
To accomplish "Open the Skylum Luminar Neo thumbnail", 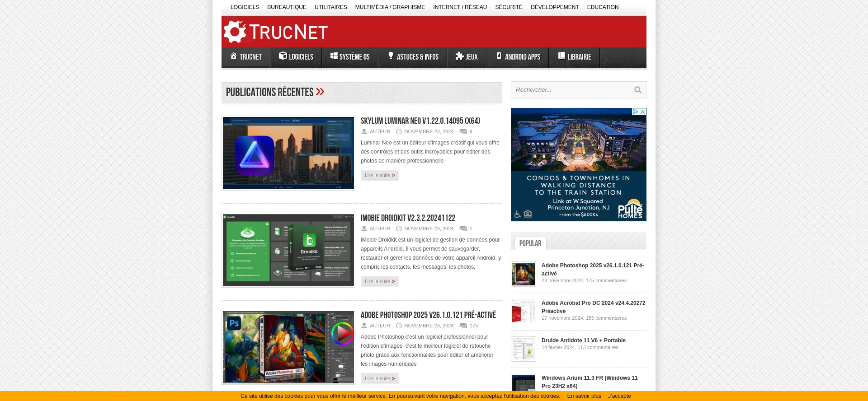I will click(x=288, y=153).
